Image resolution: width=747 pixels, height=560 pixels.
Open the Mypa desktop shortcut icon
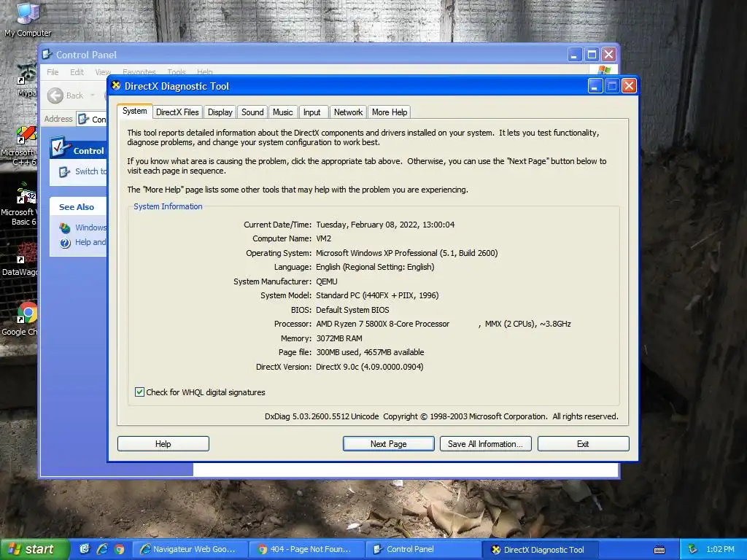point(27,74)
